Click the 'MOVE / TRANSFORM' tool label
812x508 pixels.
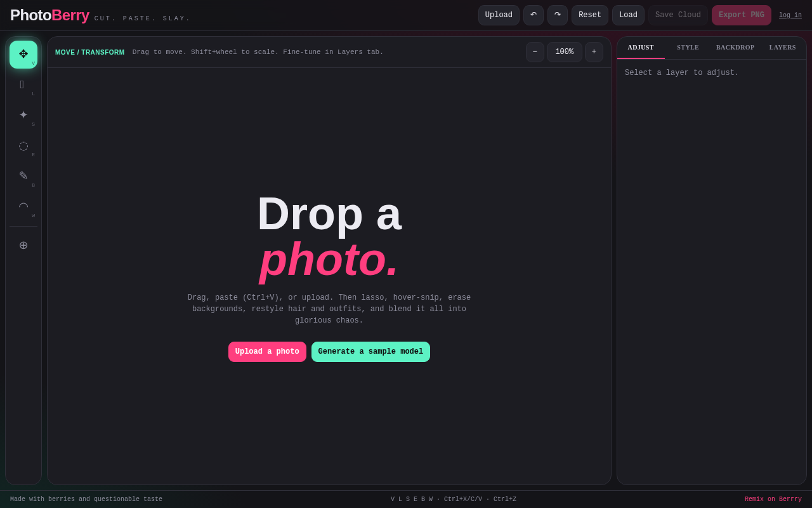coord(90,52)
